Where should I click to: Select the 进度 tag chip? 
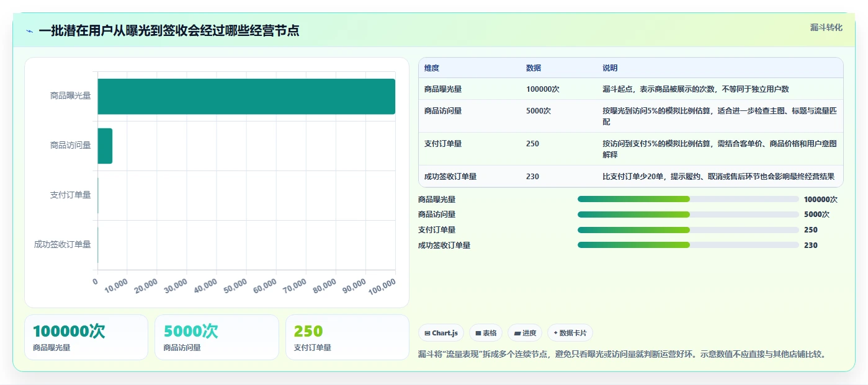pos(525,333)
